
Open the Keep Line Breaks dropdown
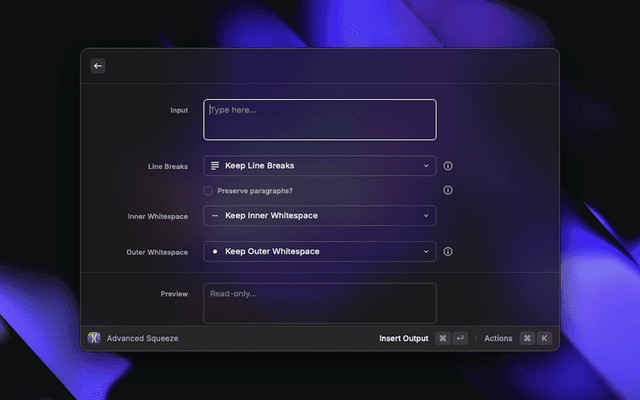pyautogui.click(x=320, y=166)
